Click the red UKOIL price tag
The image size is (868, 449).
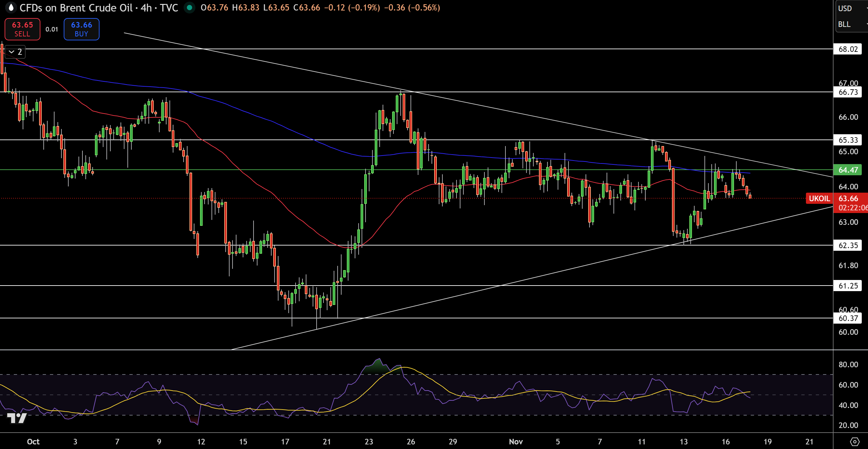(819, 198)
